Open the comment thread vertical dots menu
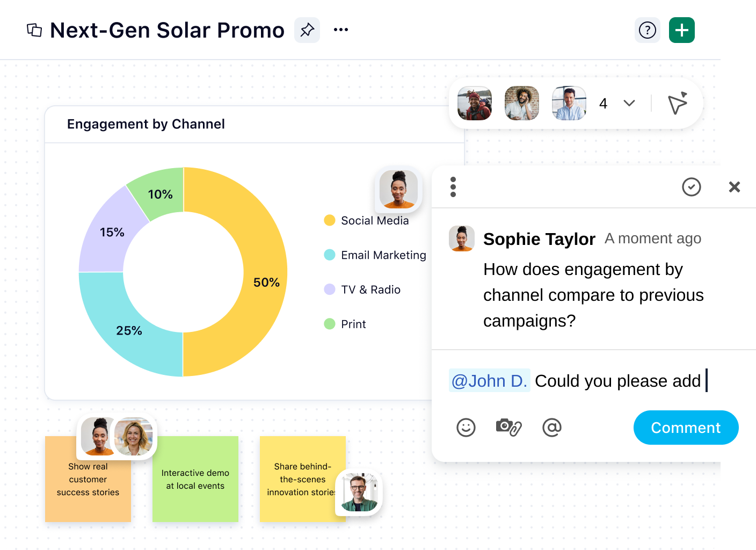This screenshot has height=550, width=756. pyautogui.click(x=453, y=187)
